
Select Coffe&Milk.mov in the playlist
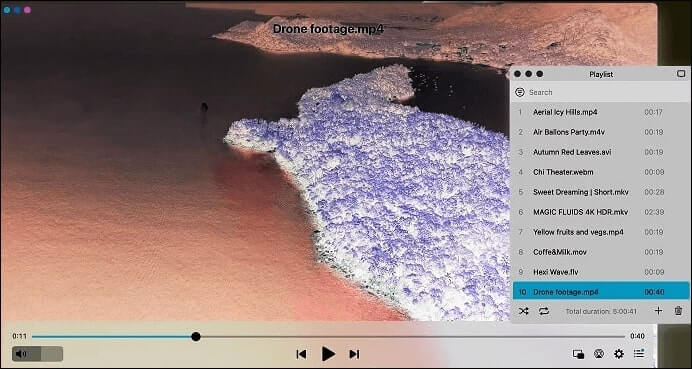(600, 252)
